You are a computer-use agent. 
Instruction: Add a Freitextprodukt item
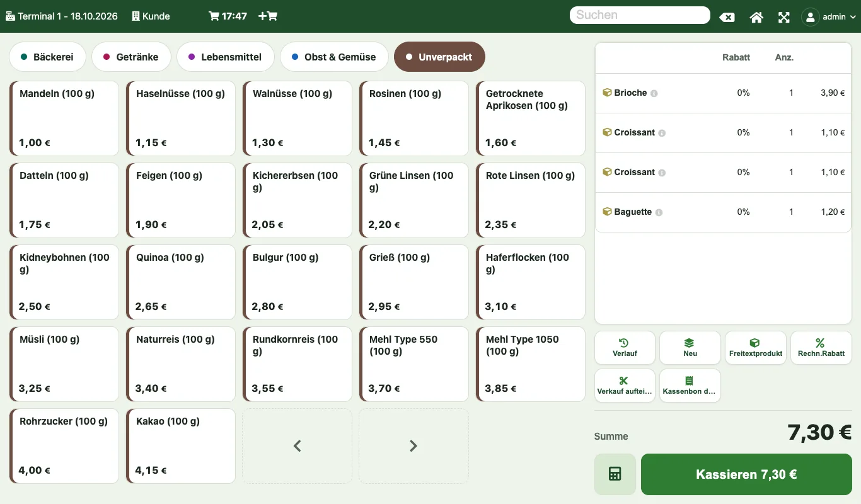[756, 348]
